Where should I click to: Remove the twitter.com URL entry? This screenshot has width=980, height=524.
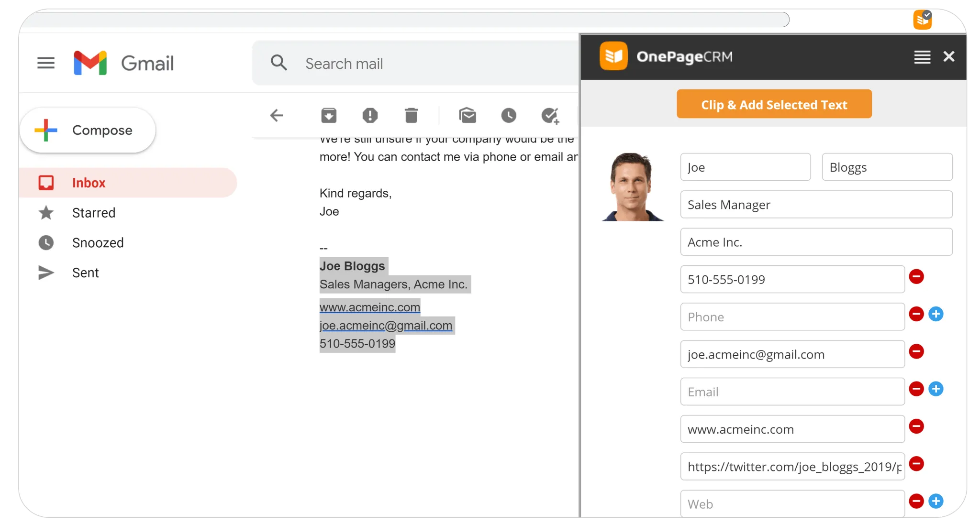[916, 464]
